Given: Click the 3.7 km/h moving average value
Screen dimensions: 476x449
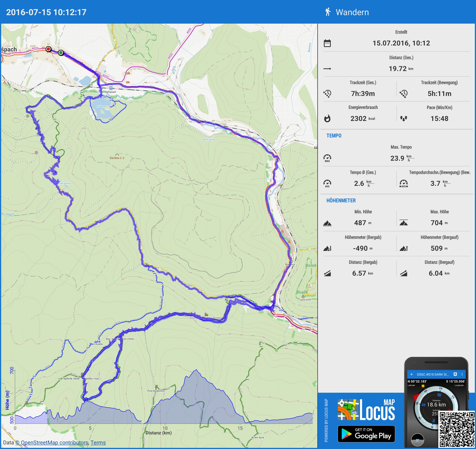Looking at the screenshot, I should click(x=440, y=184).
